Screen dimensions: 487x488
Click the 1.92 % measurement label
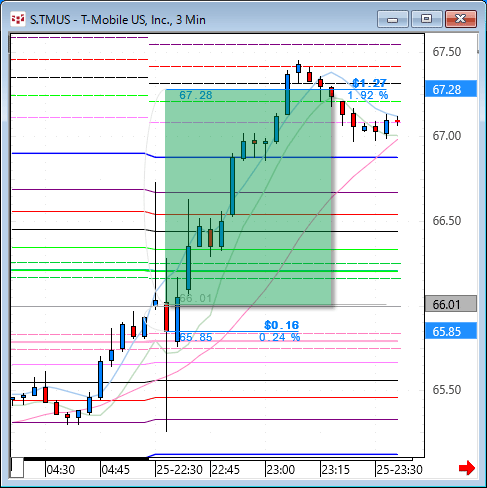pyautogui.click(x=368, y=95)
